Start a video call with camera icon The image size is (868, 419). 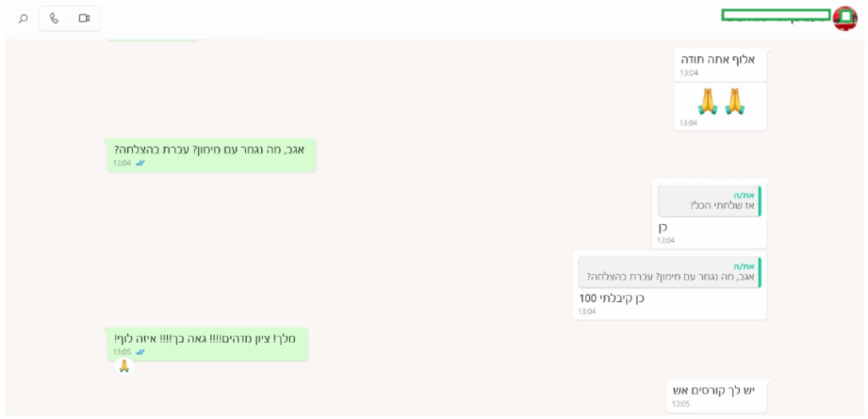pyautogui.click(x=84, y=19)
